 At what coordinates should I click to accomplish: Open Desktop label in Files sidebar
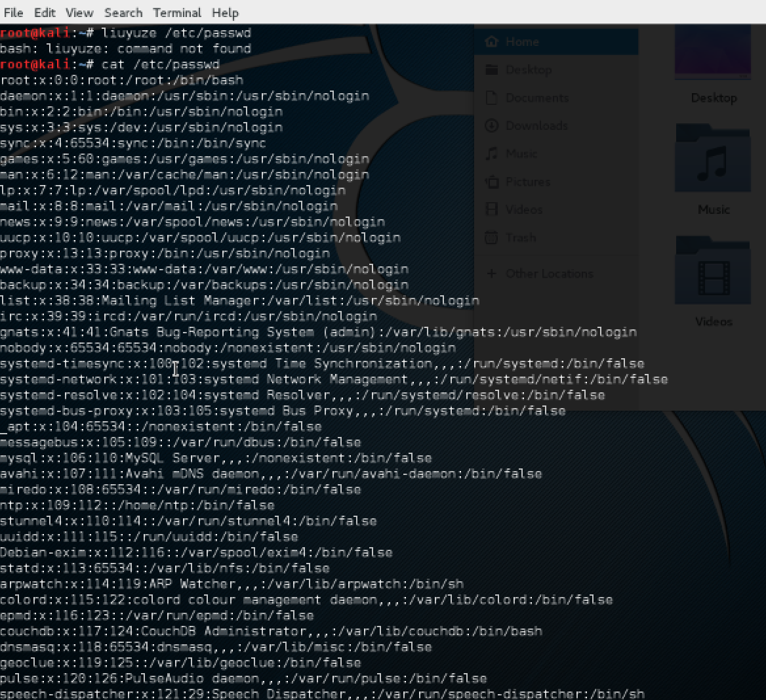(x=529, y=70)
